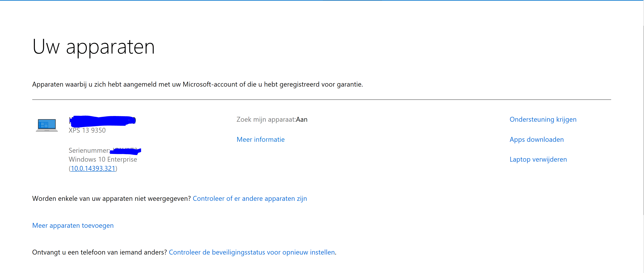644x273 pixels.
Task: Open Ondersteuning krijgen for this laptop
Action: [543, 120]
